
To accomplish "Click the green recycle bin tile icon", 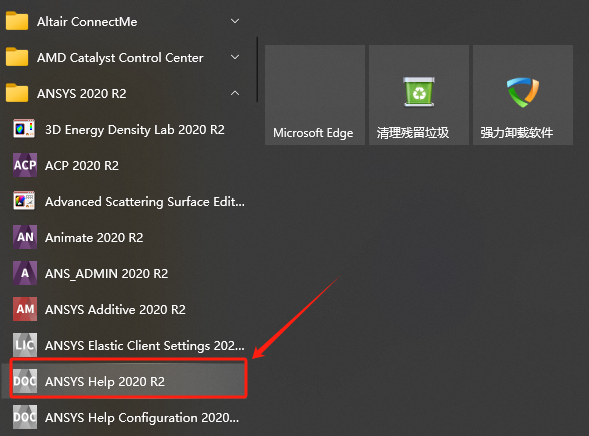I will point(419,92).
